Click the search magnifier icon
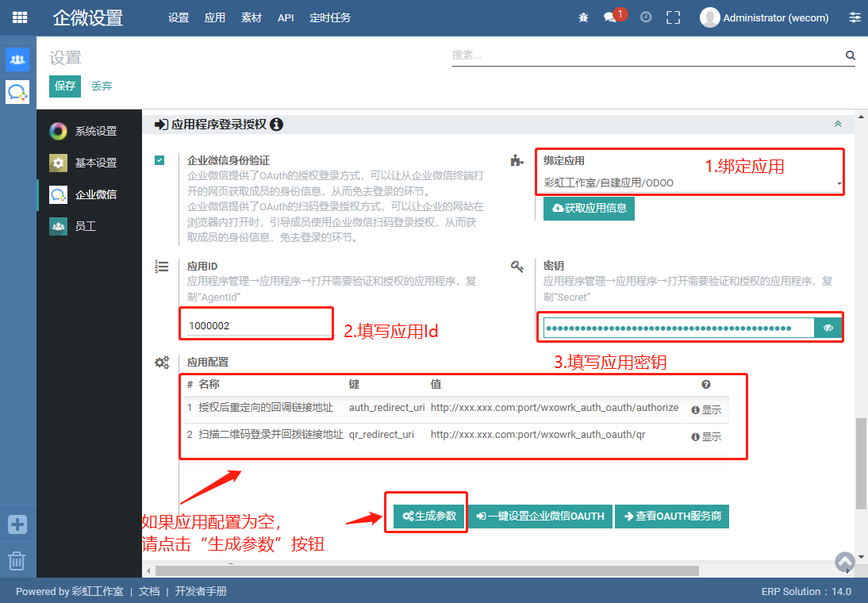The image size is (868, 603). [x=851, y=56]
